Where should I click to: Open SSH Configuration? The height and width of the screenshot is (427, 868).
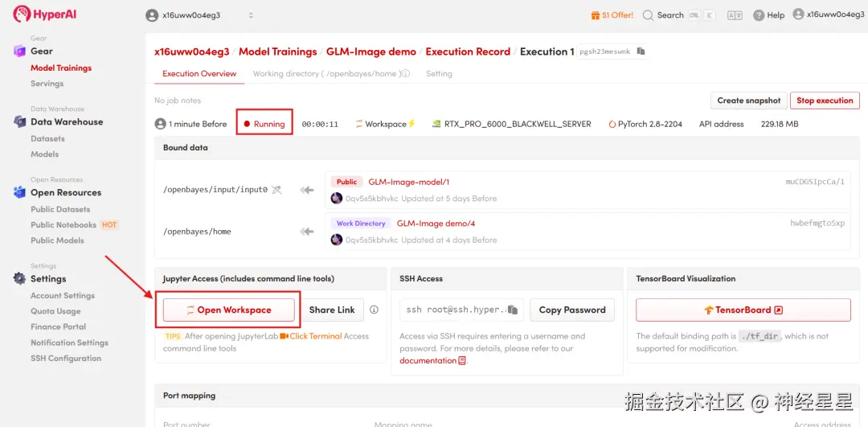66,359
